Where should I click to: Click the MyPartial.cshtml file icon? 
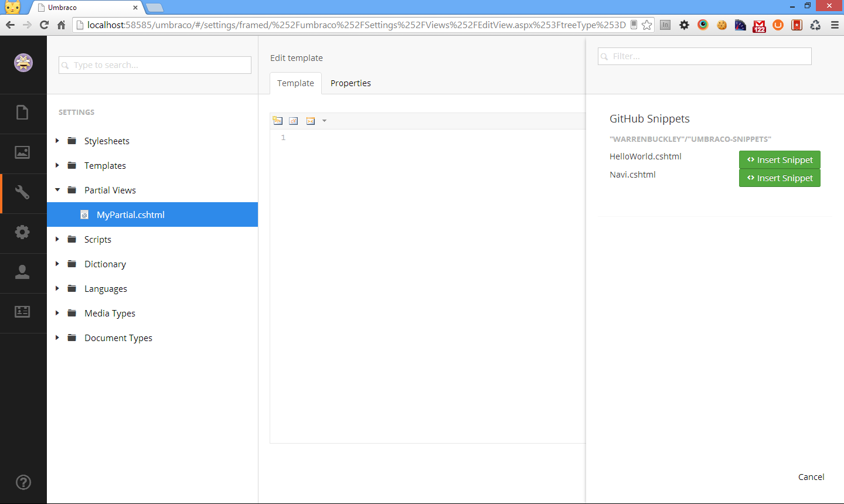tap(84, 214)
